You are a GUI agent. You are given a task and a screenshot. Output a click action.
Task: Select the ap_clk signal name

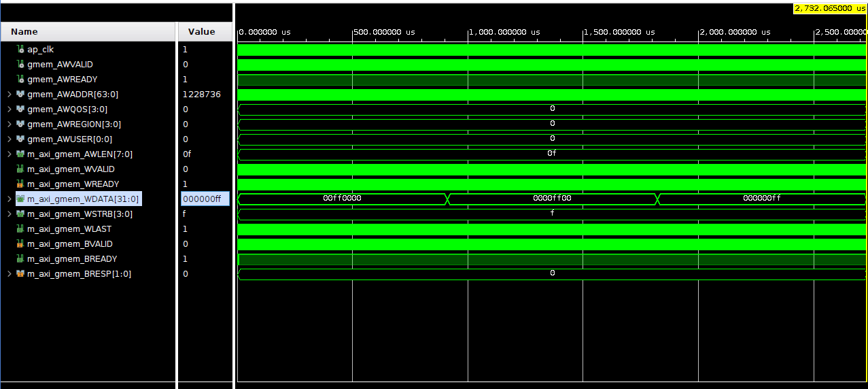pyautogui.click(x=40, y=50)
